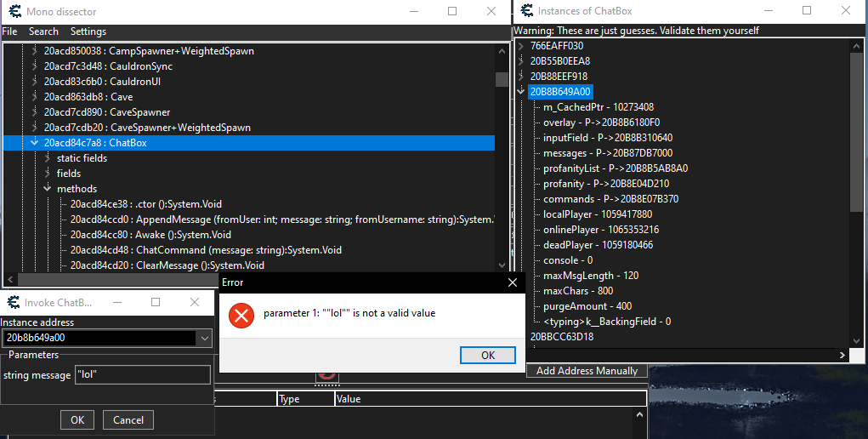The width and height of the screenshot is (868, 439).
Task: Cancel the Invoke ChatBox window
Action: pos(128,419)
